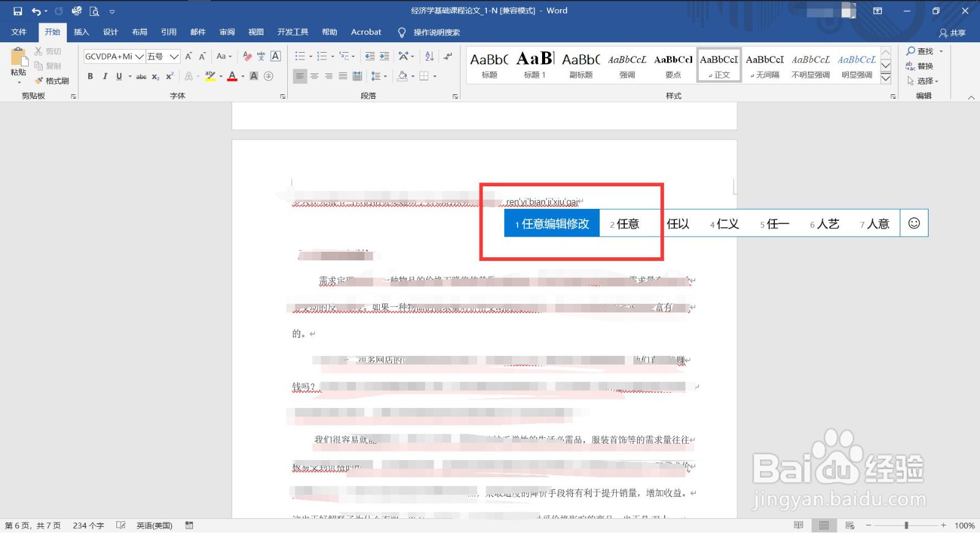The image size is (980, 533).
Task: Save the document with the disk icon
Action: click(17, 11)
